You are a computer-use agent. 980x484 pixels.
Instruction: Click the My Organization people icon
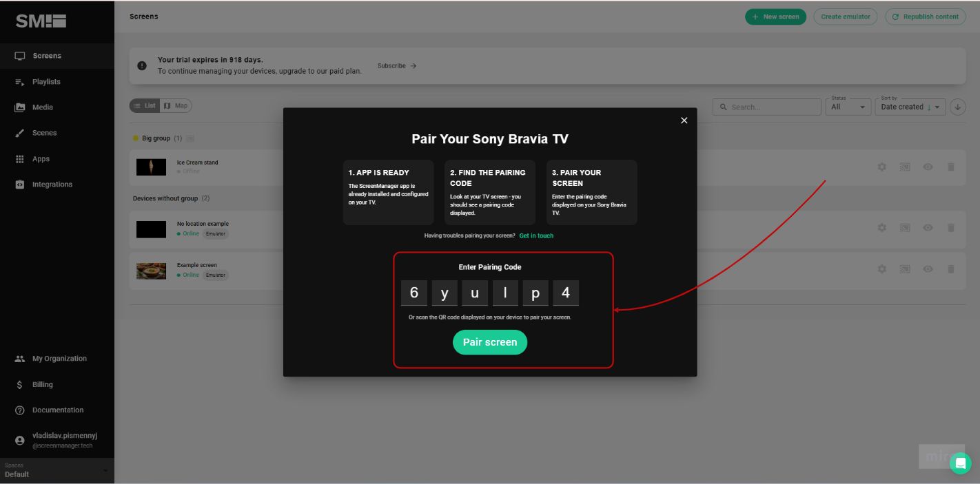(x=20, y=359)
